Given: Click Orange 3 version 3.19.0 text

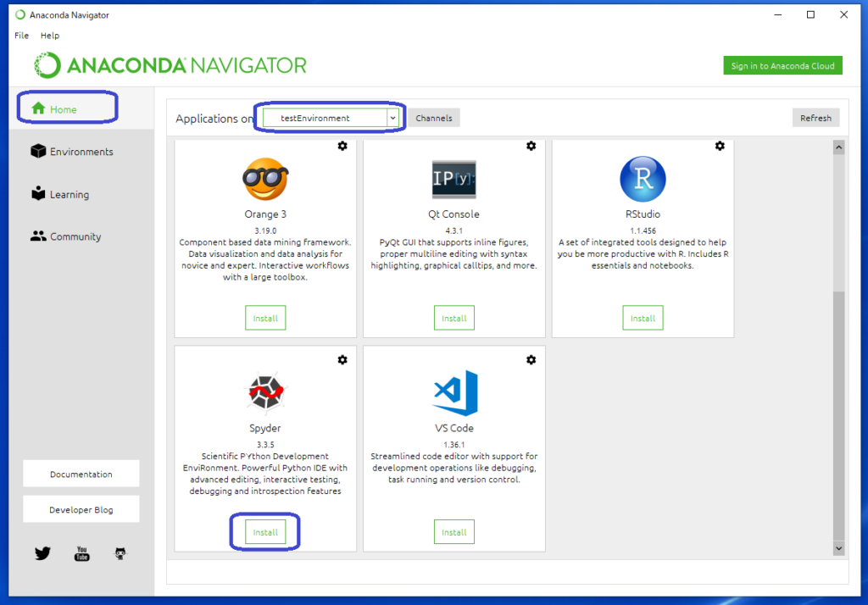Looking at the screenshot, I should pyautogui.click(x=265, y=230).
